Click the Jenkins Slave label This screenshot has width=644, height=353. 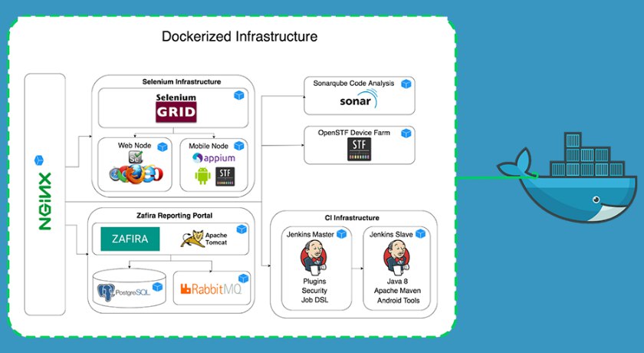pyautogui.click(x=391, y=235)
